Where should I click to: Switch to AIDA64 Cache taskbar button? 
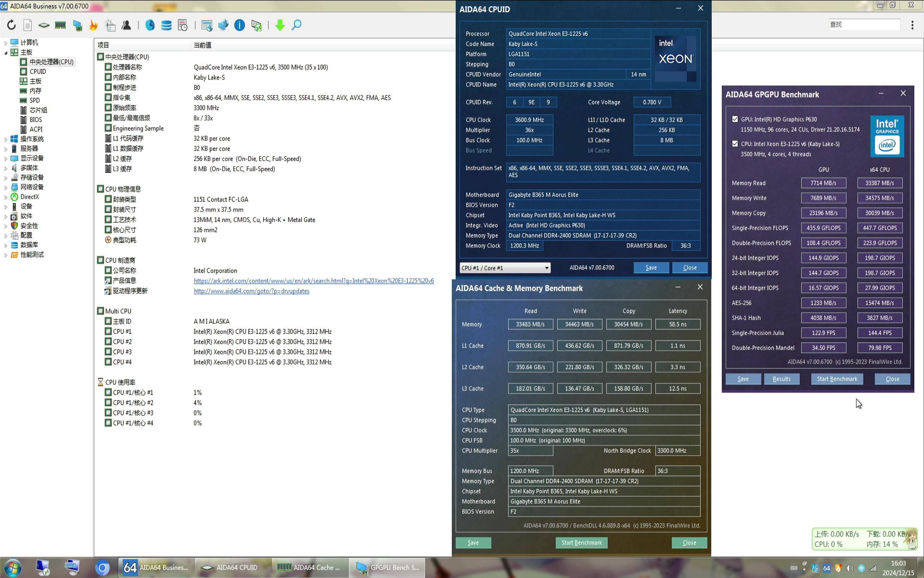point(310,568)
